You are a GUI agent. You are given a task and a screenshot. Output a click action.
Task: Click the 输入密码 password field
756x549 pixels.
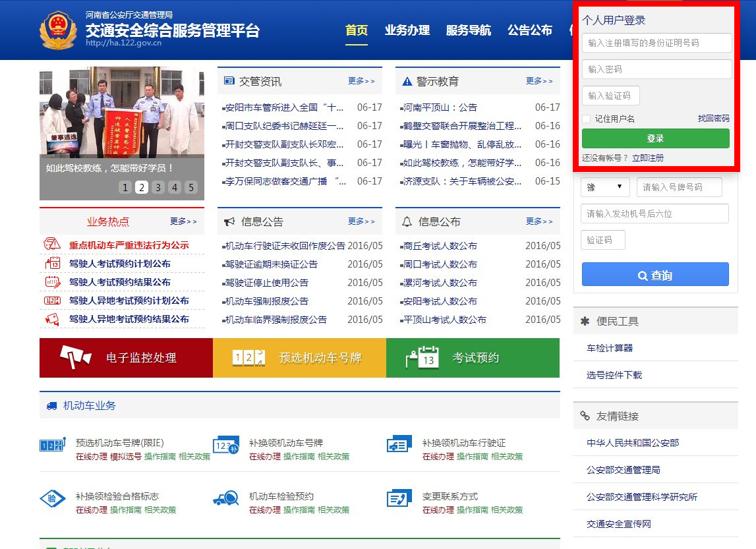(x=656, y=69)
